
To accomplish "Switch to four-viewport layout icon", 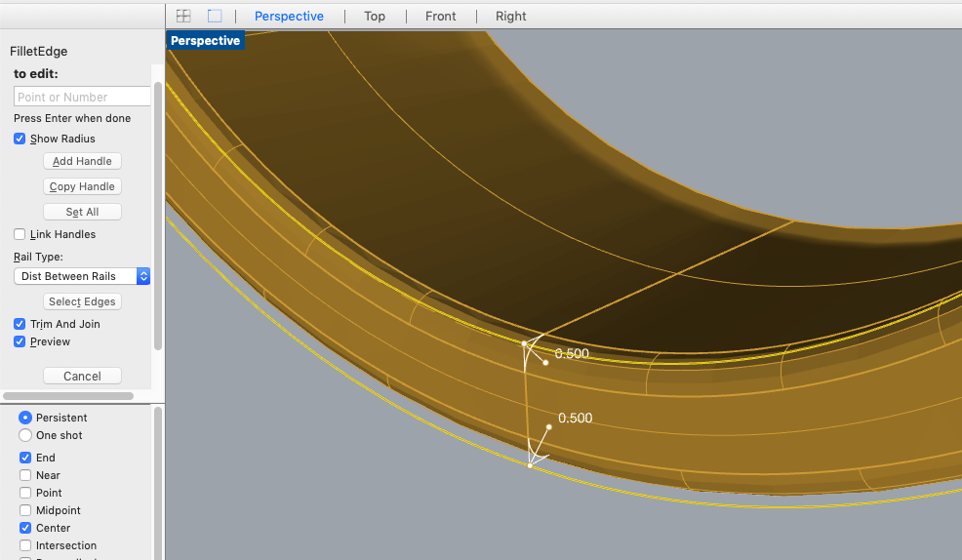I will [x=183, y=16].
